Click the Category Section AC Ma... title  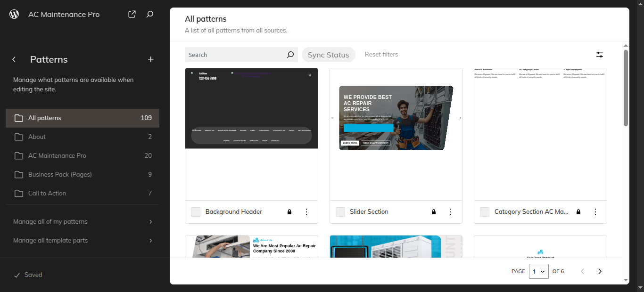point(531,212)
